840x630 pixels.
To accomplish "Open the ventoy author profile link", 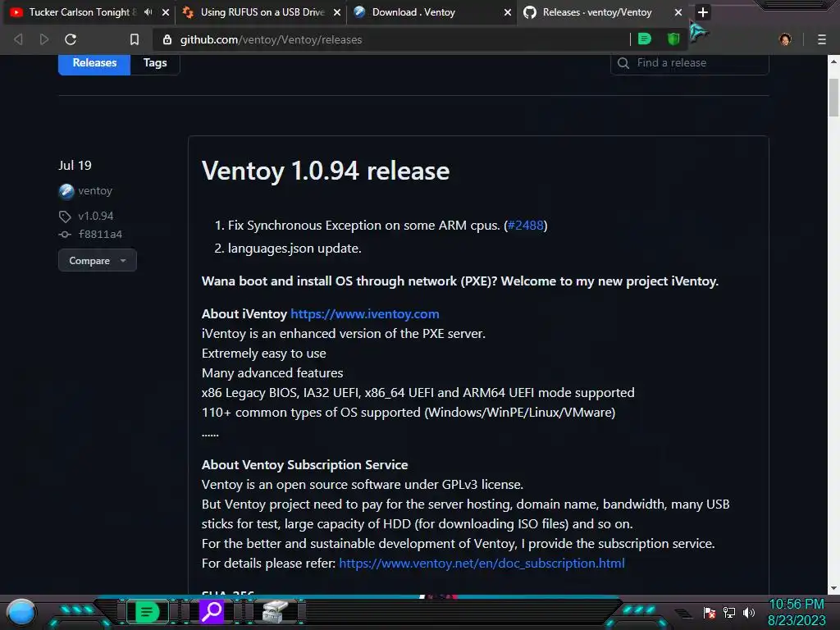I will tap(95, 190).
